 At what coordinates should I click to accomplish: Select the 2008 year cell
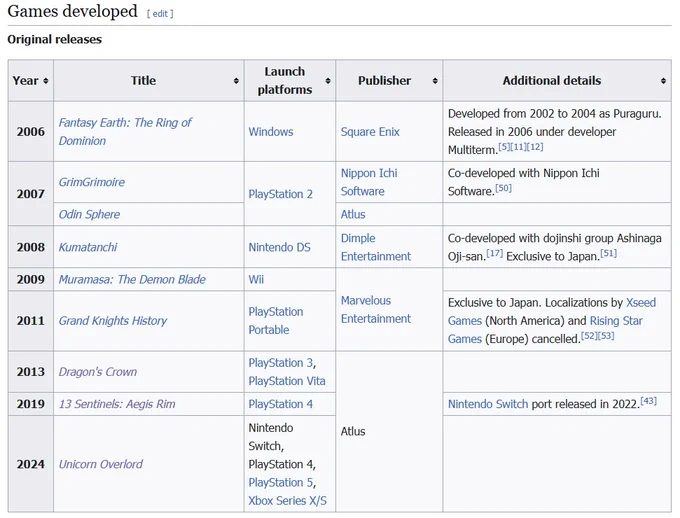click(x=31, y=247)
